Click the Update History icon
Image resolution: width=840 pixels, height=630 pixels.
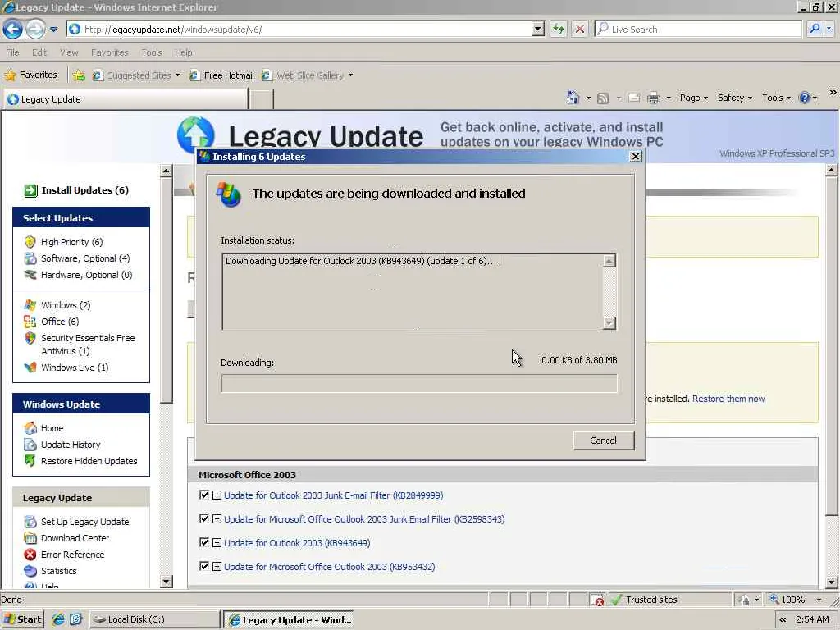[30, 445]
